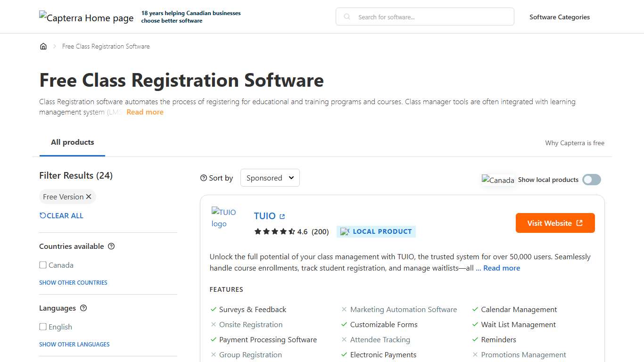Open the Software Categories menu
The width and height of the screenshot is (644, 362).
click(560, 16)
